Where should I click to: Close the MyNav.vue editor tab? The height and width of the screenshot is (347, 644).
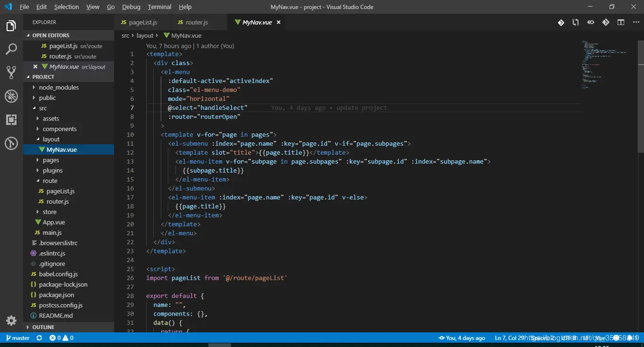coord(279,22)
